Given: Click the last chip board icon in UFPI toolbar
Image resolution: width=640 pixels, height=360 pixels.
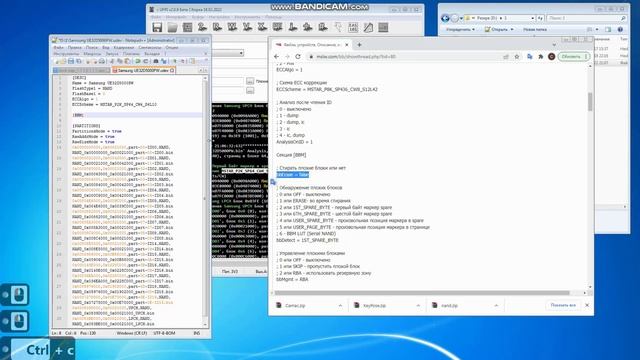Looking at the screenshot, I should [x=383, y=27].
